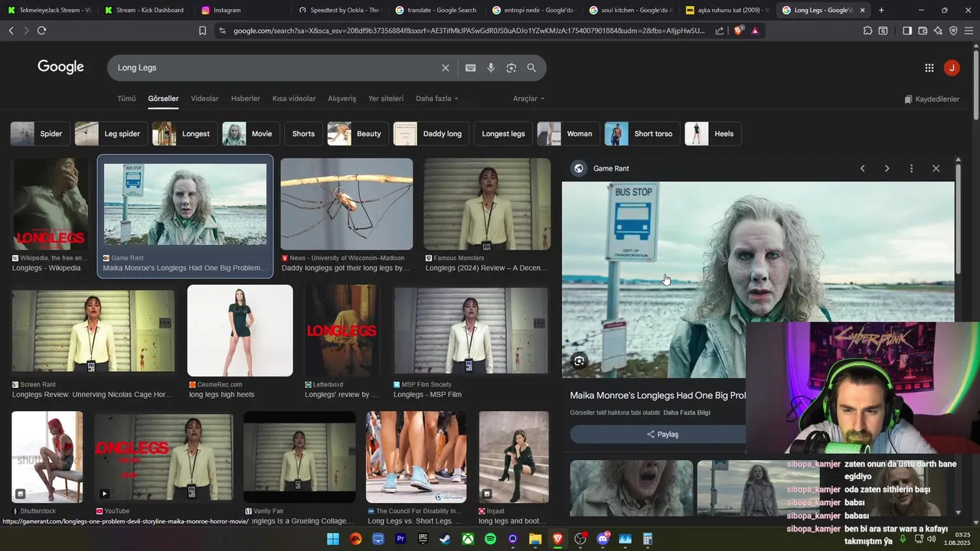This screenshot has width=980, height=551.
Task: Switch to the Videolar tab
Action: [204, 99]
